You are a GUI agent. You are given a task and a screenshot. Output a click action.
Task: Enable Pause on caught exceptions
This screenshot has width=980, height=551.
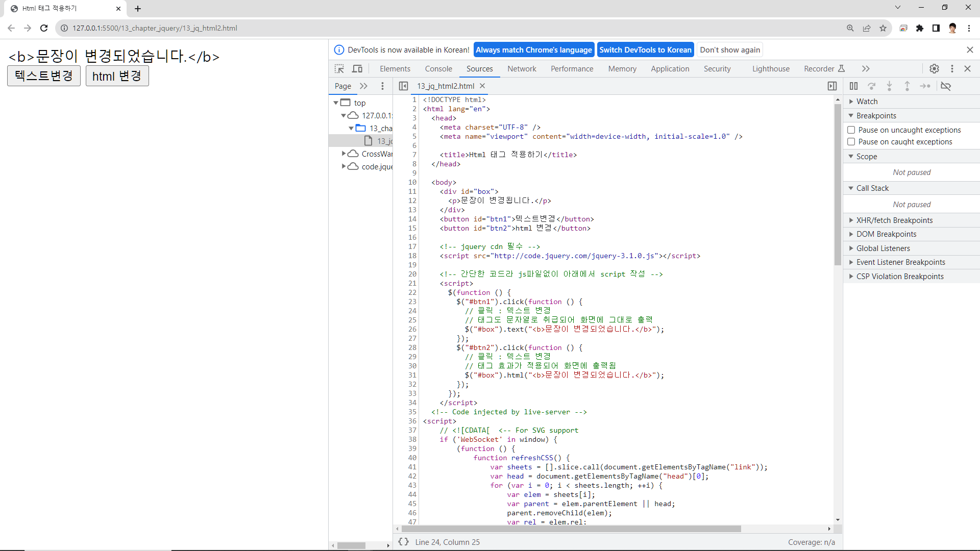pyautogui.click(x=851, y=142)
